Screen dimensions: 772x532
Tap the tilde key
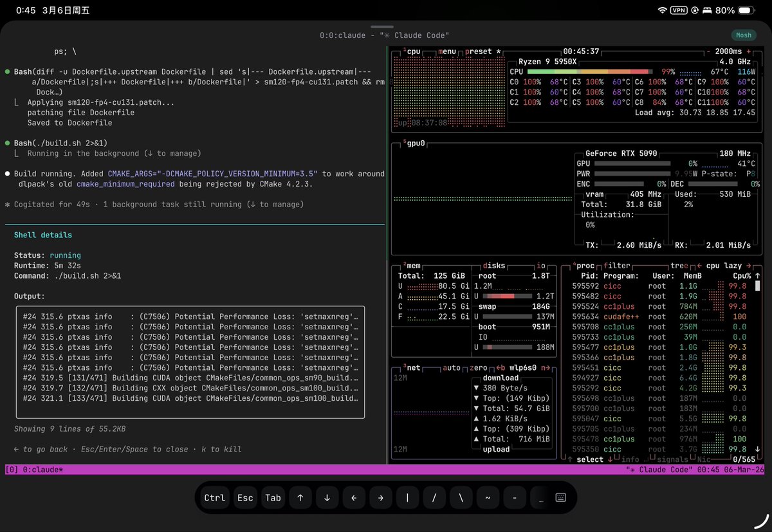488,497
